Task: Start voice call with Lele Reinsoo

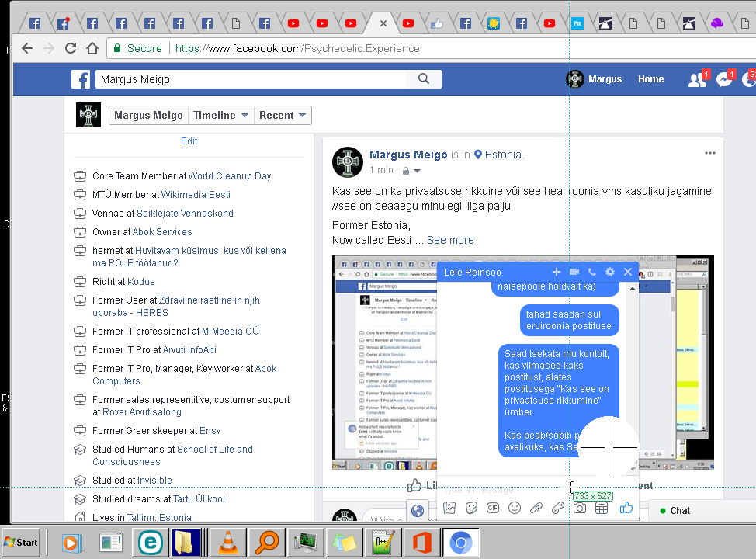Action: pyautogui.click(x=592, y=272)
